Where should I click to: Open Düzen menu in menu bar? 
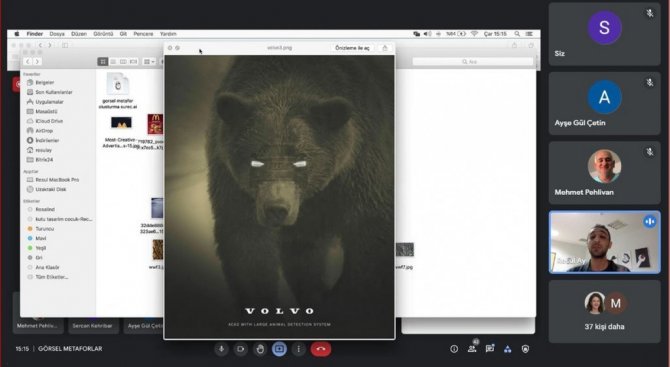click(x=79, y=34)
